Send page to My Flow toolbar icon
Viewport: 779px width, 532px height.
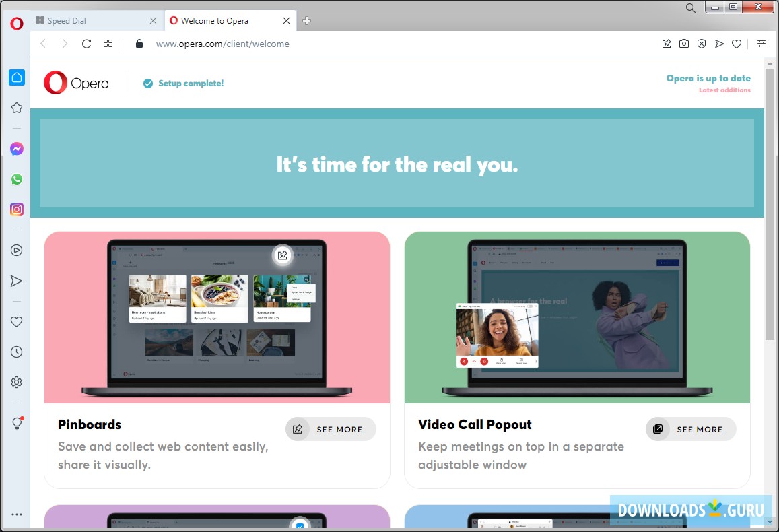point(719,44)
